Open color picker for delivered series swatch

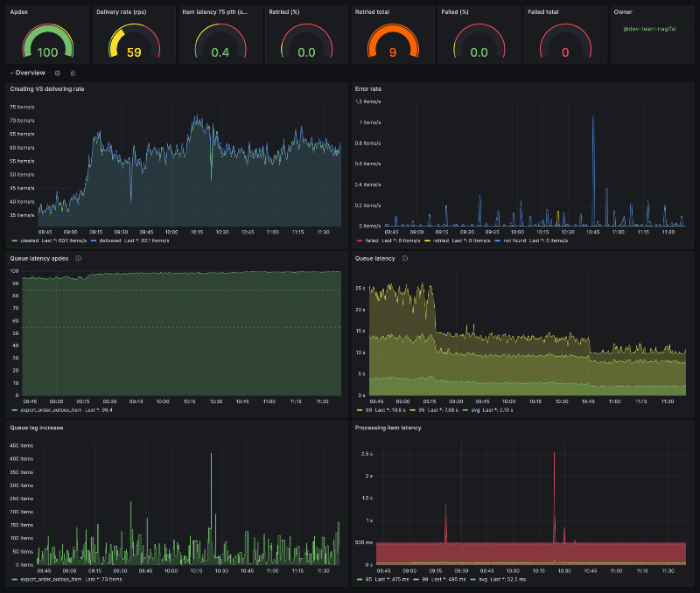click(94, 241)
